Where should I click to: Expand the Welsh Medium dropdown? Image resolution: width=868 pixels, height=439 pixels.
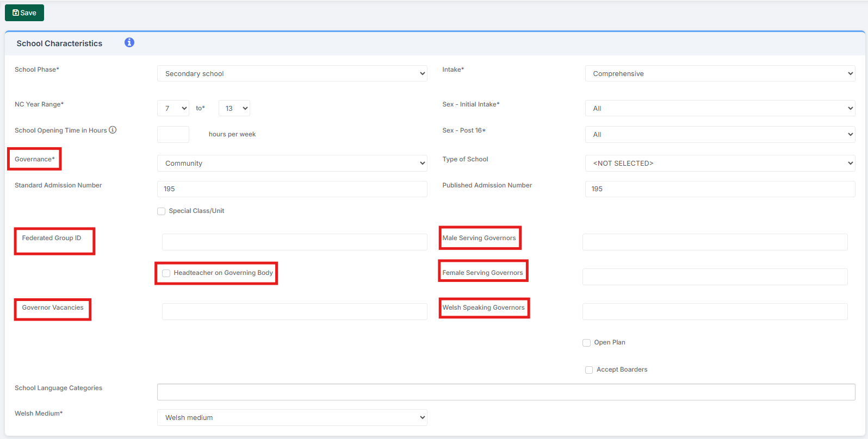292,417
